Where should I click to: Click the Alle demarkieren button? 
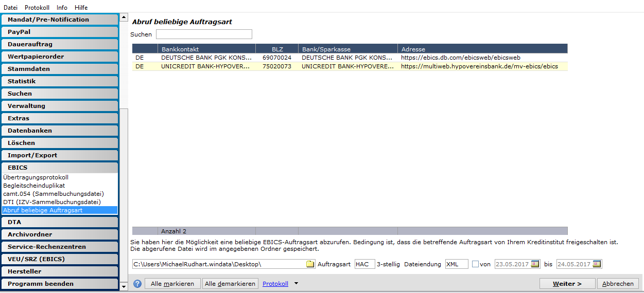coord(230,284)
